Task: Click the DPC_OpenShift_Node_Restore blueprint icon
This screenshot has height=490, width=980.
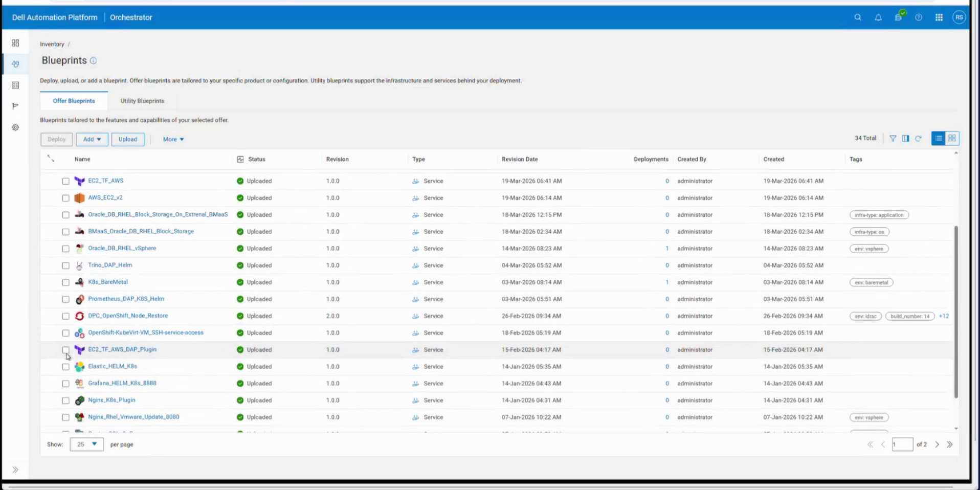Action: pos(79,316)
